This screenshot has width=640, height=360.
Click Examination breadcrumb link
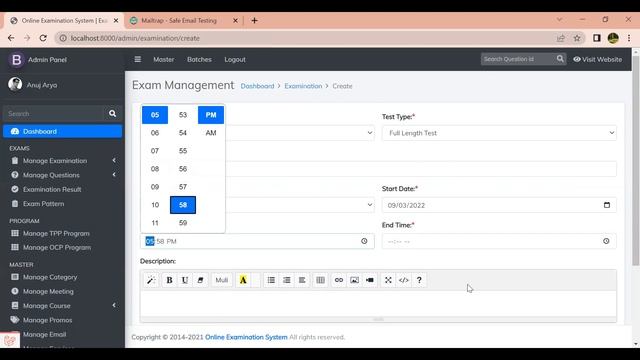click(x=303, y=86)
